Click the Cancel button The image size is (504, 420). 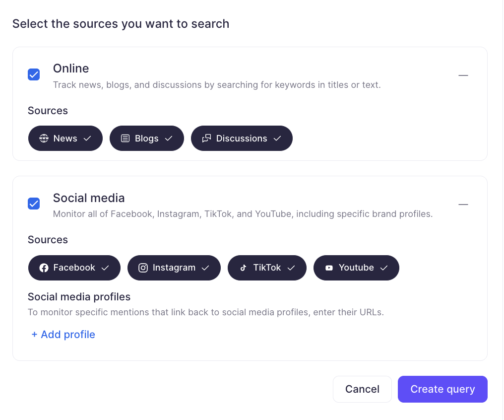click(362, 389)
